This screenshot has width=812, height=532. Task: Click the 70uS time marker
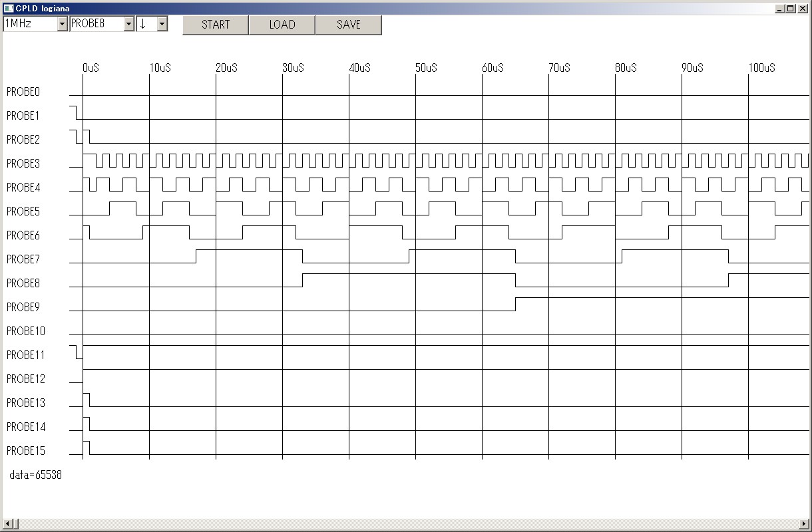click(x=560, y=68)
